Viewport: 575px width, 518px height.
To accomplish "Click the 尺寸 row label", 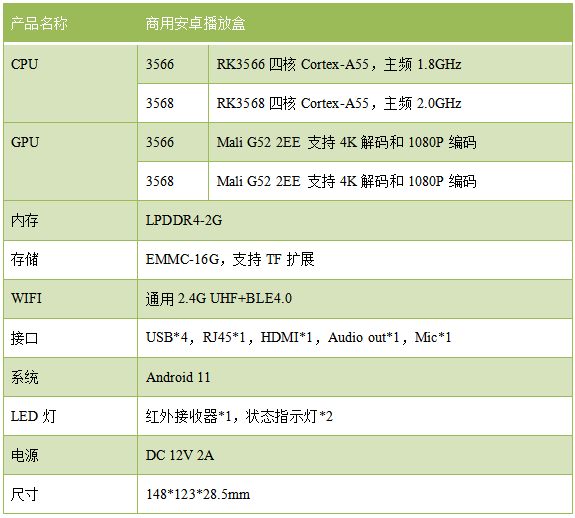I will 70,494.
